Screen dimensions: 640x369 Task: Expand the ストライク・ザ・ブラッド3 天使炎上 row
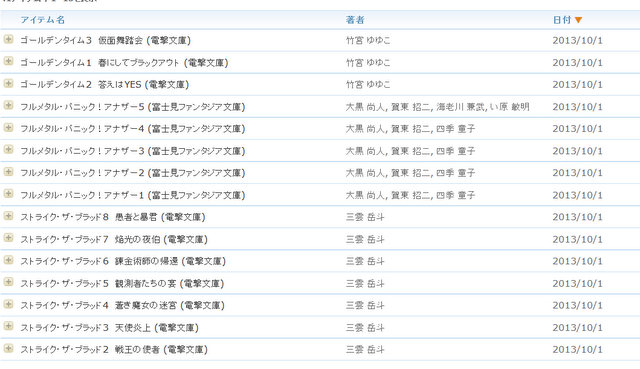(8, 326)
